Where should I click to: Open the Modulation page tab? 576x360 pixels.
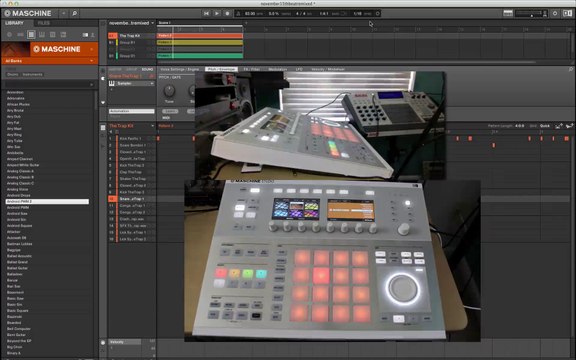click(277, 69)
